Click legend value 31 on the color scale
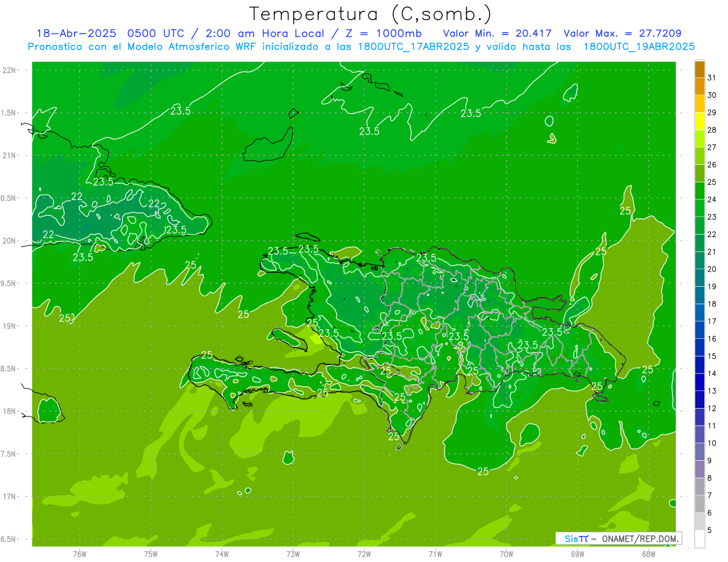The width and height of the screenshot is (728, 562). coord(712,78)
